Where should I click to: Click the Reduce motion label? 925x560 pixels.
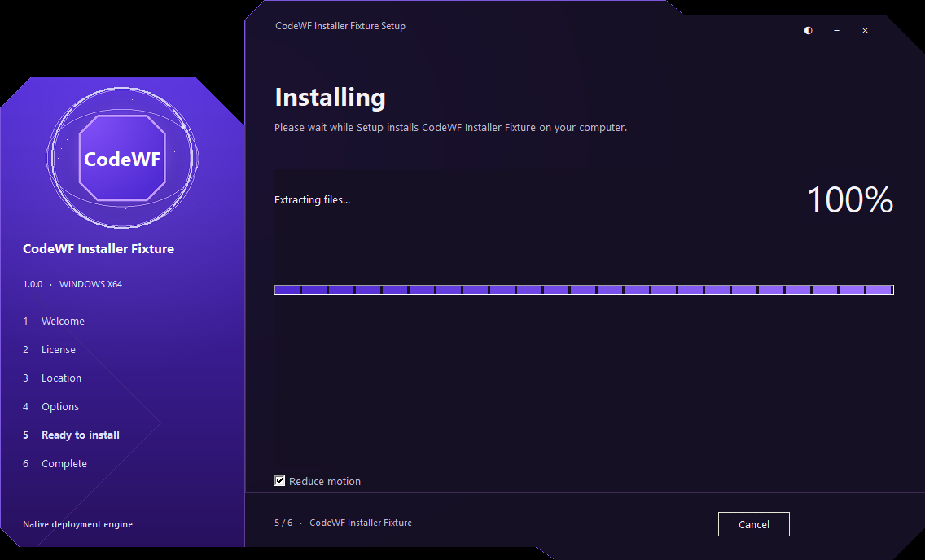pyautogui.click(x=324, y=482)
